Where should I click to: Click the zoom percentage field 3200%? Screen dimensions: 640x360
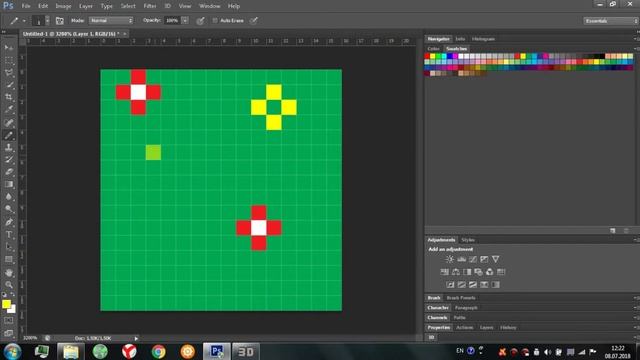coord(30,338)
